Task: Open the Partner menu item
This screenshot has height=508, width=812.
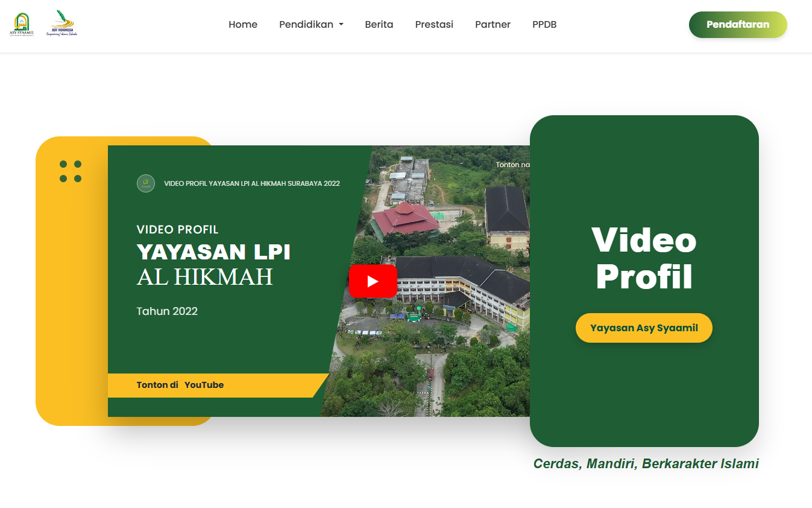Action: [x=493, y=25]
